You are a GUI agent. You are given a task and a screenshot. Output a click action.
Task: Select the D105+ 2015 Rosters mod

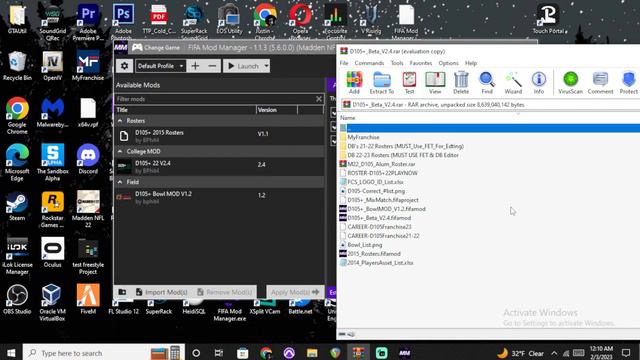pyautogui.click(x=220, y=136)
